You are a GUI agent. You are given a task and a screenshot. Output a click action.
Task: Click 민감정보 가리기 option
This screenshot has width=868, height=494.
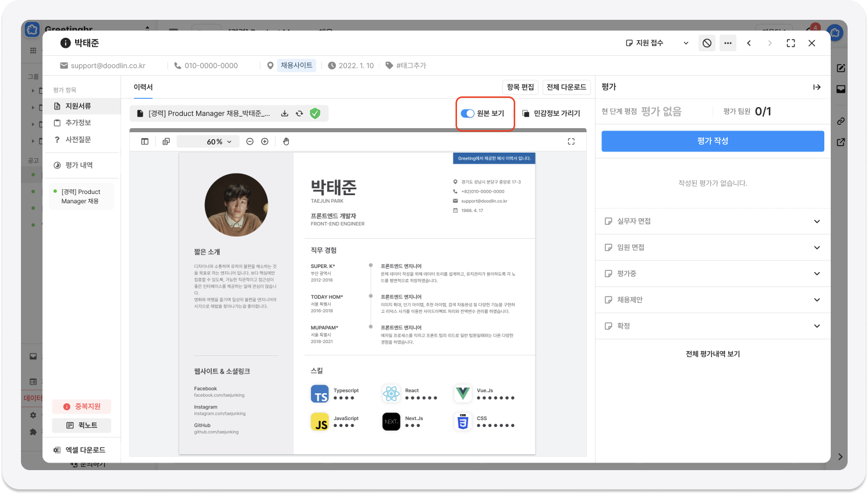click(x=551, y=114)
